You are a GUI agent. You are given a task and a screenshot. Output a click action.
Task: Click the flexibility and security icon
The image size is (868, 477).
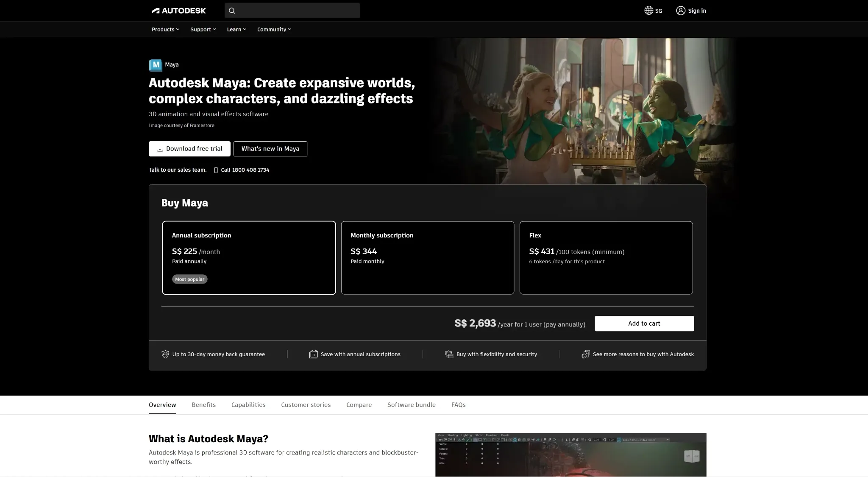click(x=449, y=354)
